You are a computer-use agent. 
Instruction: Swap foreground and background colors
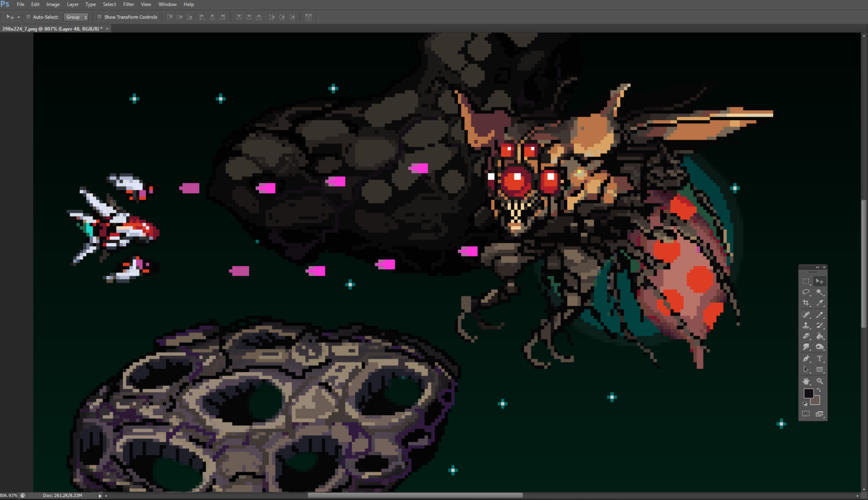coord(819,391)
